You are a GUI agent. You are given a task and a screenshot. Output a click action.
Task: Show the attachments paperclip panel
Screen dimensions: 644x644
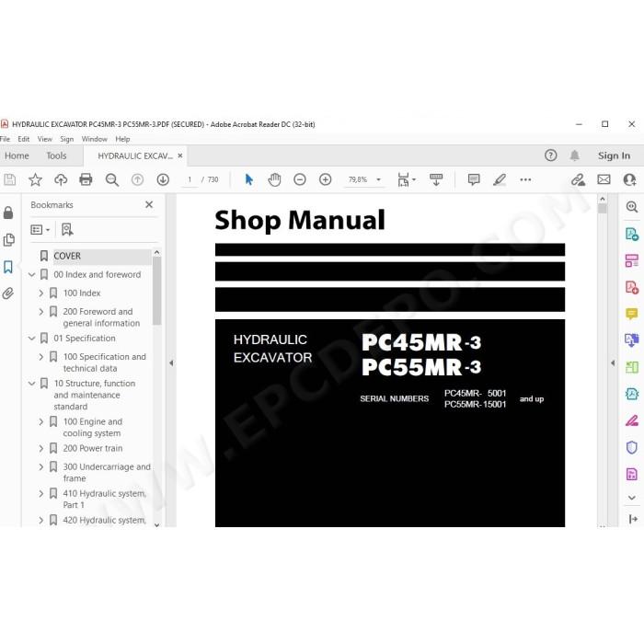pyautogui.click(x=8, y=293)
